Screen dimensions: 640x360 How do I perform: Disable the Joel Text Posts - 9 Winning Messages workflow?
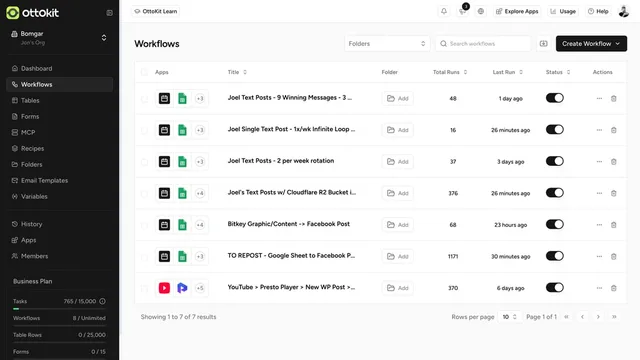pyautogui.click(x=555, y=98)
